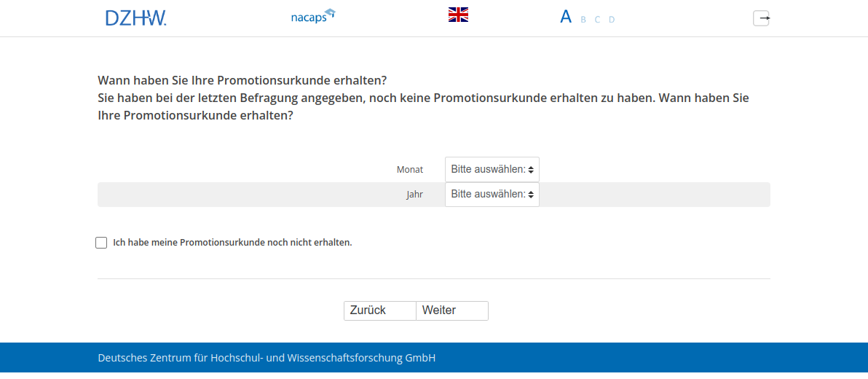Select font size C
Viewport: 868px width, 379px height.
point(597,20)
